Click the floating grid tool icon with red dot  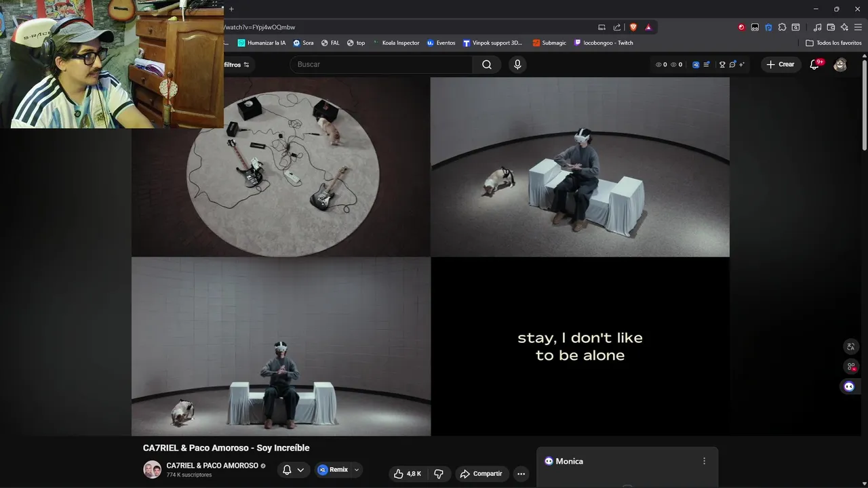click(851, 367)
